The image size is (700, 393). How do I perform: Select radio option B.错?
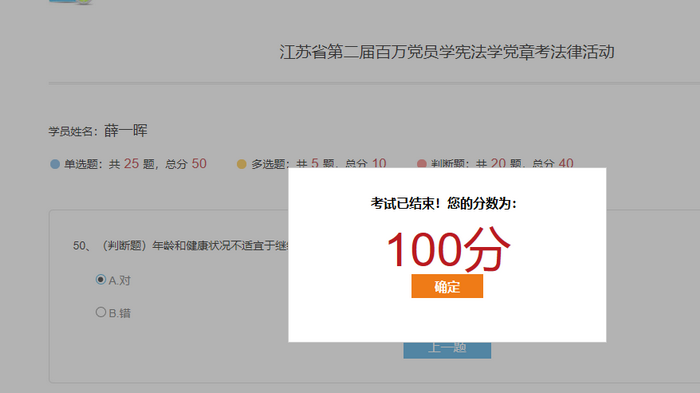tap(101, 312)
